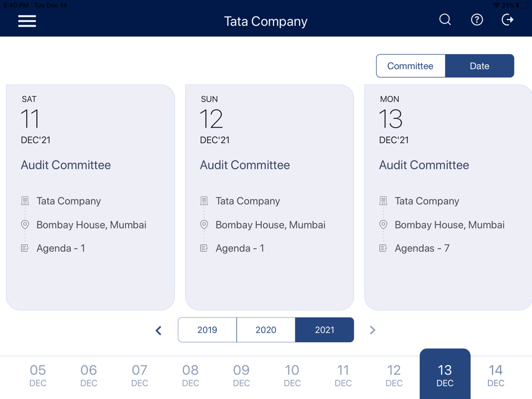The width and height of the screenshot is (532, 399).
Task: Tap Bombay House, Mumbai on Dec 11 card
Action: [x=92, y=225]
